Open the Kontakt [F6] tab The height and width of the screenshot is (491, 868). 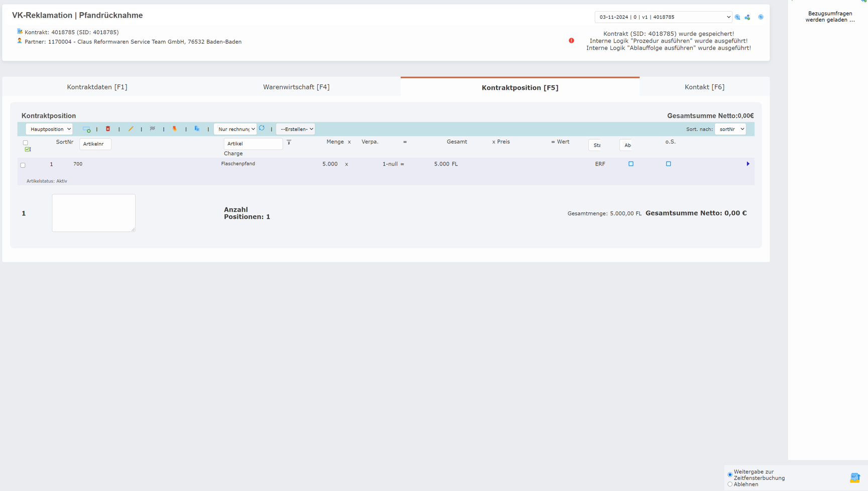(704, 87)
